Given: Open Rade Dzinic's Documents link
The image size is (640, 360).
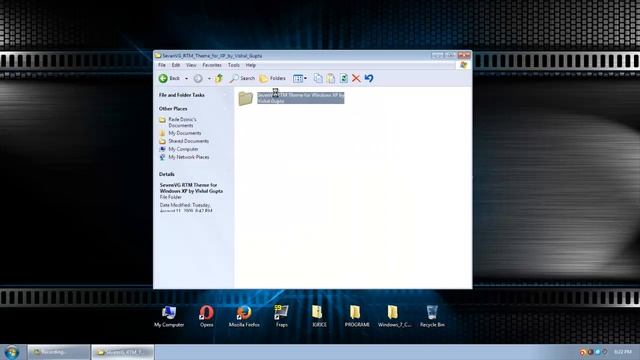Looking at the screenshot, I should 182,122.
